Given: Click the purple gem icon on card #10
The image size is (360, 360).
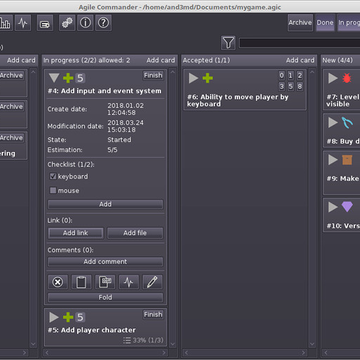Looking at the screenshot, I should coord(347,207).
